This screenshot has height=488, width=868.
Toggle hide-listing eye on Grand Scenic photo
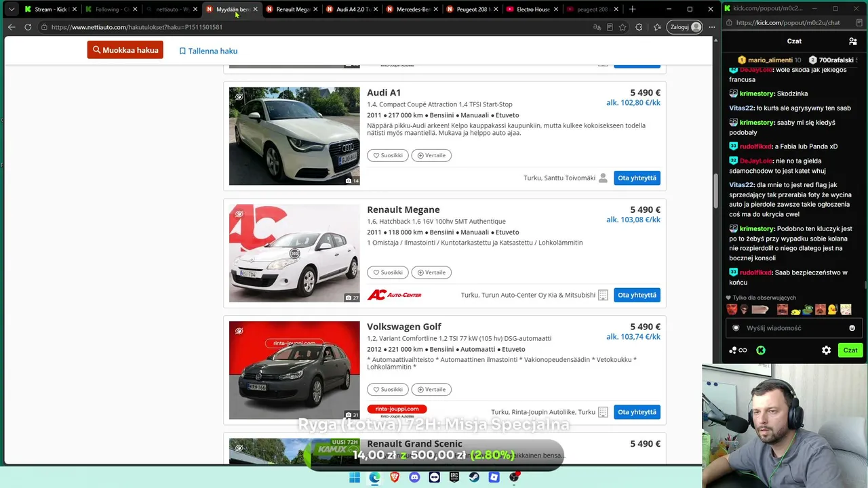[239, 448]
